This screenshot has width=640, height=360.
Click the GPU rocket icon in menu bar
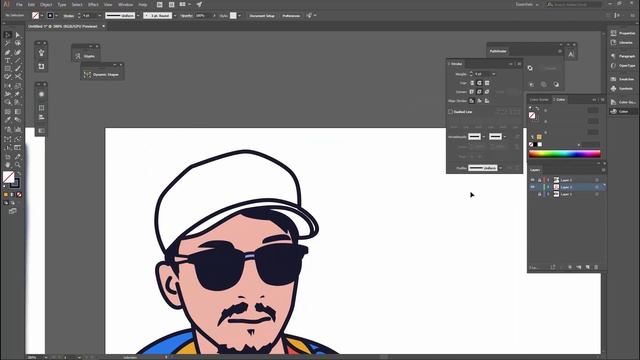pos(199,4)
